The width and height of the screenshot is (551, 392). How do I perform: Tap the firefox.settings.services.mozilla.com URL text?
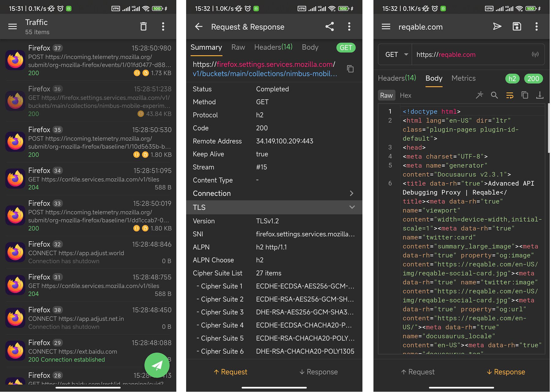pos(275,64)
